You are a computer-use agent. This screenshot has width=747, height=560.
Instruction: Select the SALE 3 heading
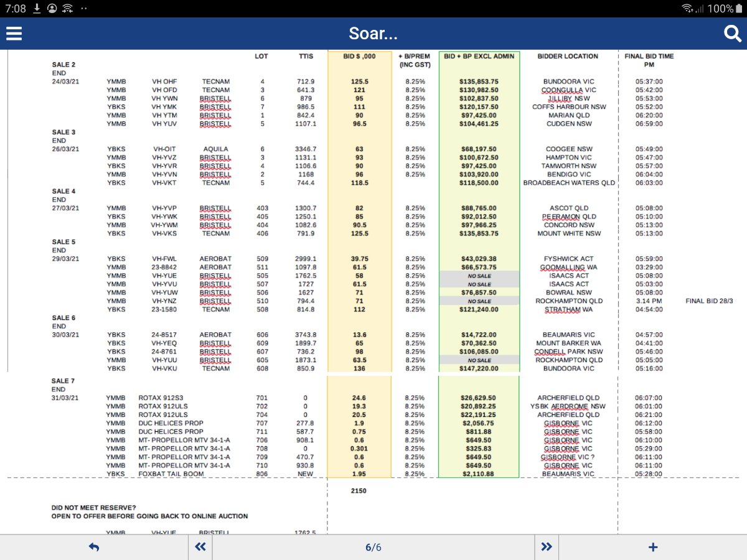[x=63, y=133]
